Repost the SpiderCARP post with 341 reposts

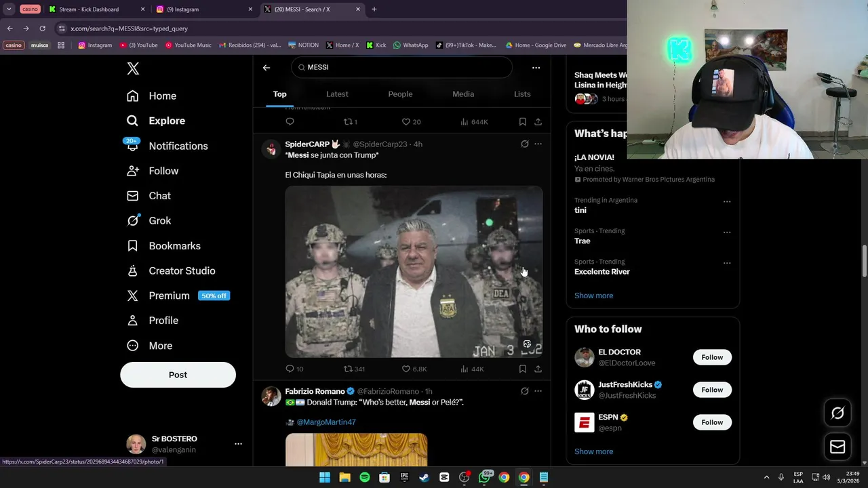(x=354, y=369)
